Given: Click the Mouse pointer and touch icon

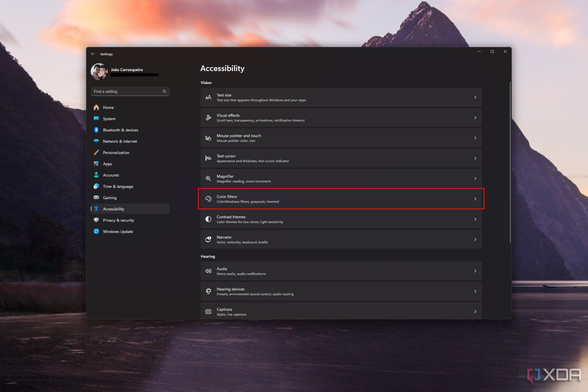Looking at the screenshot, I should 208,138.
